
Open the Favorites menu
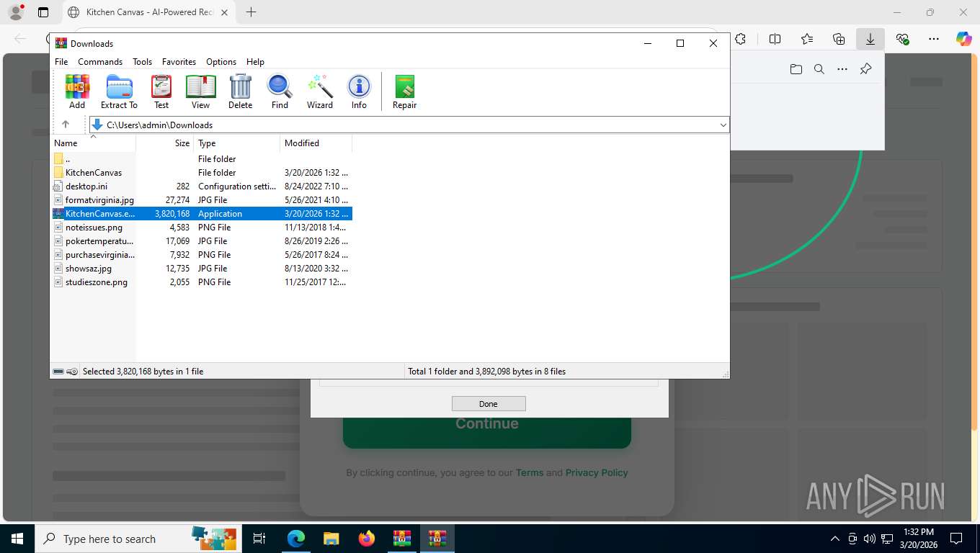coord(179,62)
